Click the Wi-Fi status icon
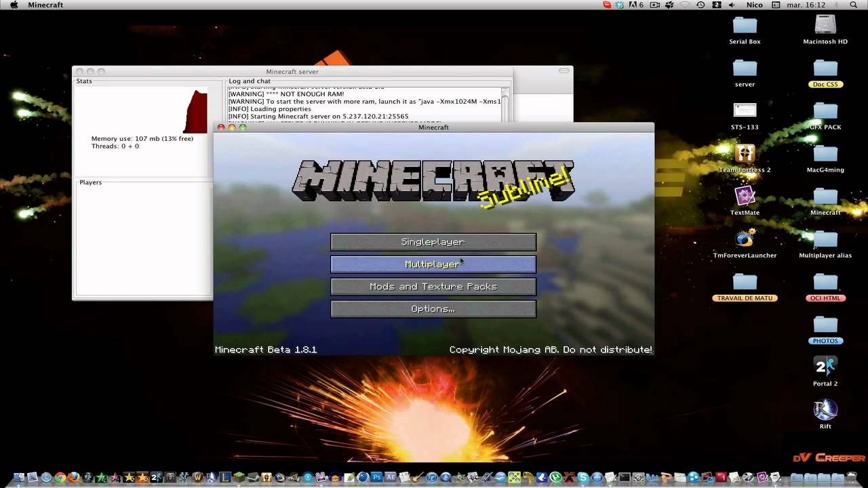The width and height of the screenshot is (868, 488). click(685, 5)
